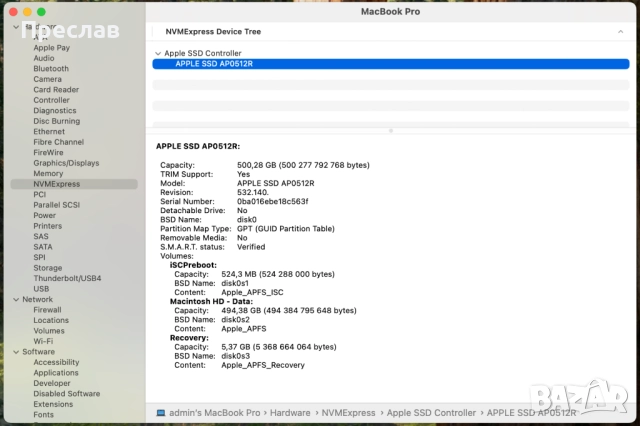Open SPI sidebar entry

[x=40, y=257]
